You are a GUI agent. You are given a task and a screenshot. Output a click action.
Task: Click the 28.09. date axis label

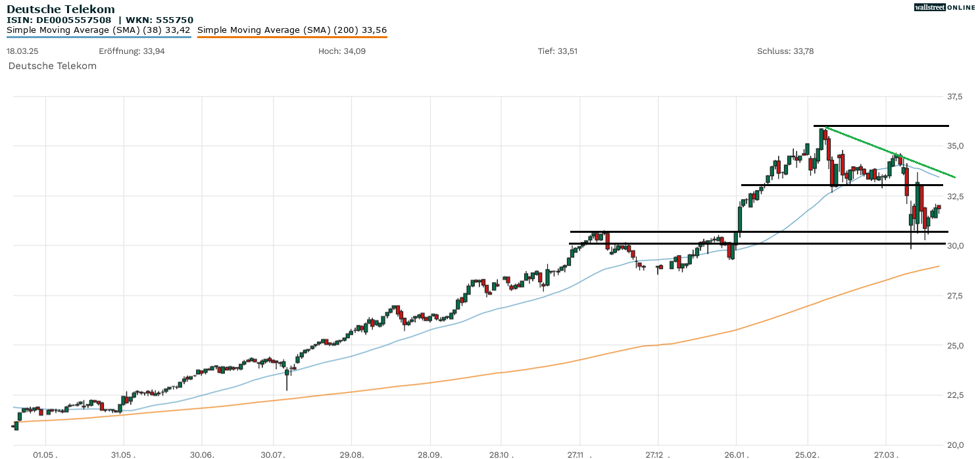[429, 454]
